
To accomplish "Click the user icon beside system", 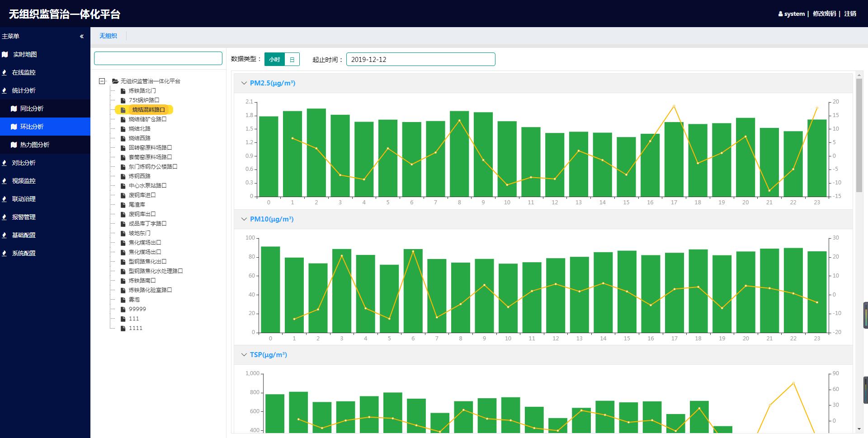I will point(780,14).
